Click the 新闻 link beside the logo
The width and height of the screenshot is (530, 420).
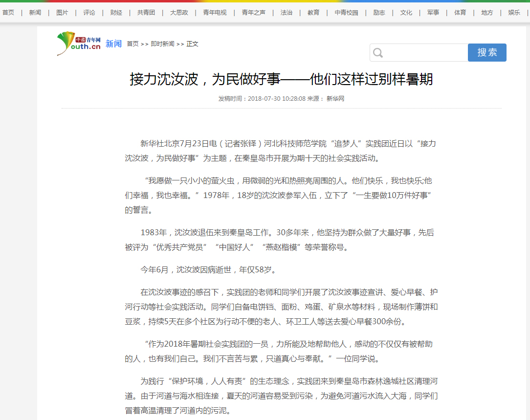coord(113,44)
